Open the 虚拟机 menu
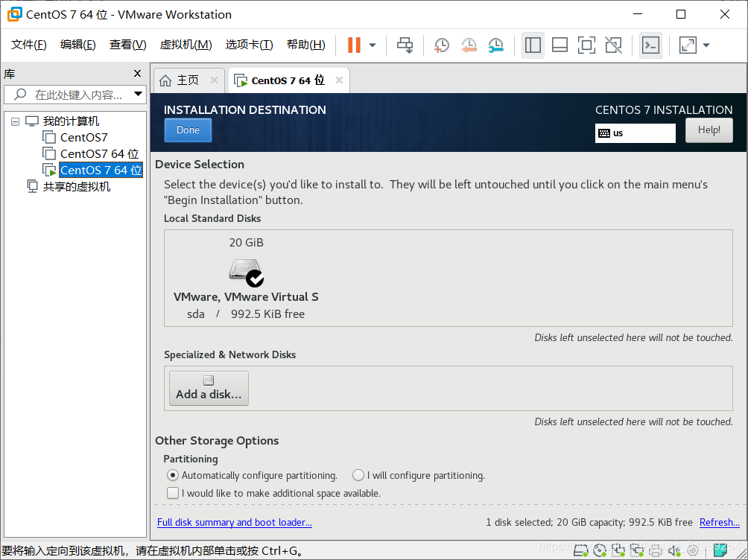Viewport: 748px width, 560px height. [186, 44]
